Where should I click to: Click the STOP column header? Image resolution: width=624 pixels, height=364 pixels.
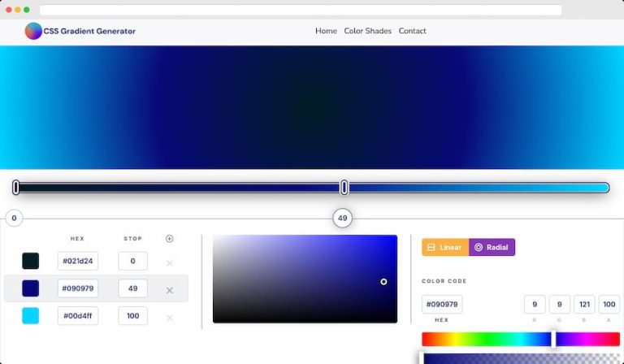click(x=133, y=239)
